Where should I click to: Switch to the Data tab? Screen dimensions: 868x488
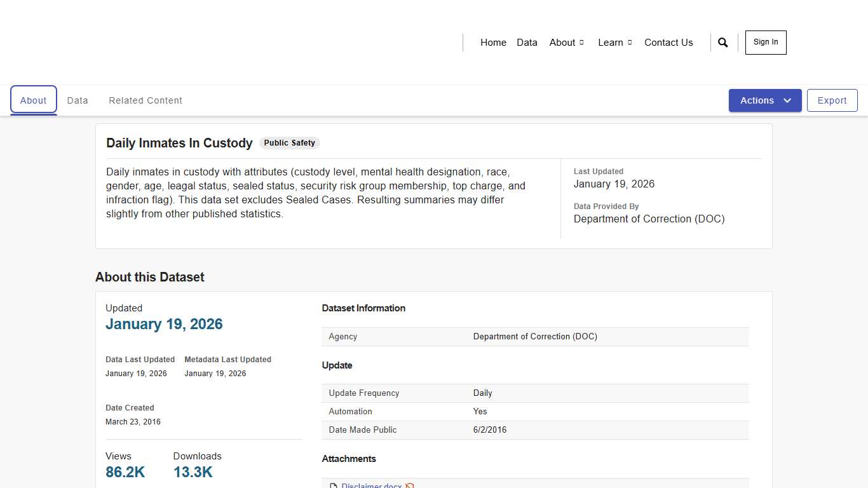(78, 100)
